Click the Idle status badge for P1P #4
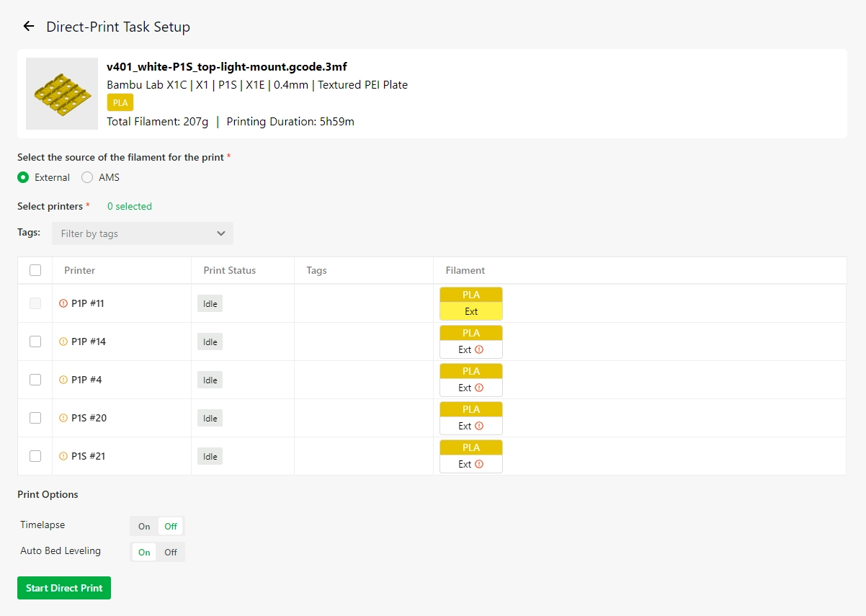 click(x=210, y=380)
